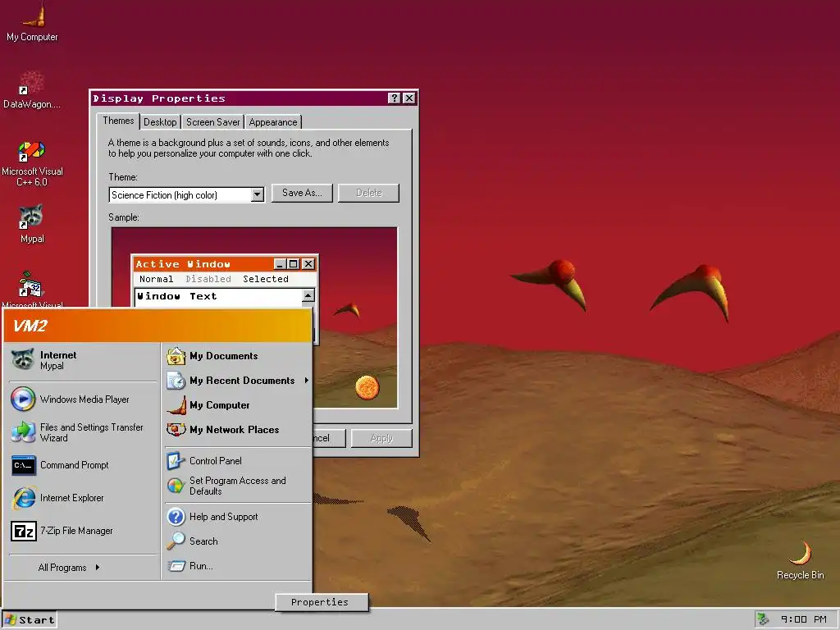Viewport: 840px width, 630px height.
Task: Launch Internet Explorer from Start menu
Action: (x=83, y=498)
